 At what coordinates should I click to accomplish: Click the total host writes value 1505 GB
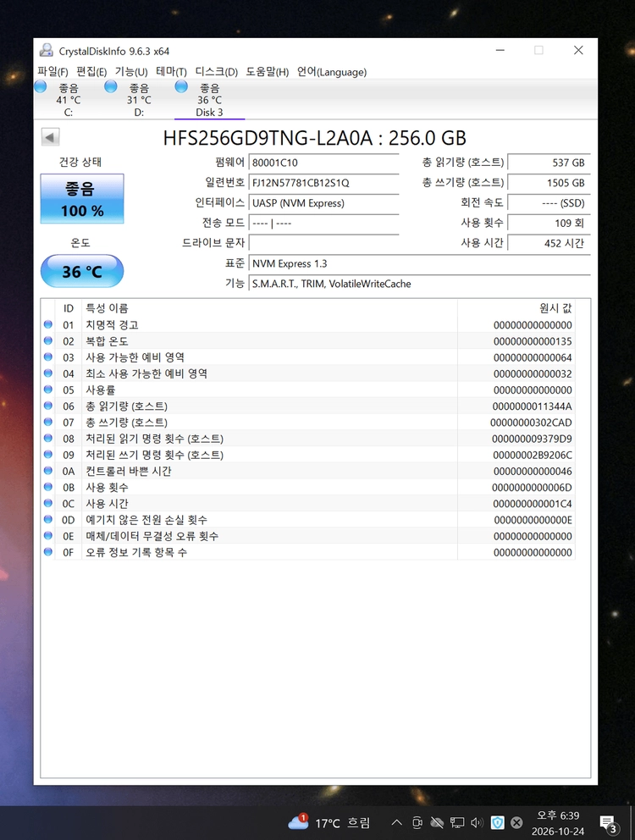click(x=549, y=183)
